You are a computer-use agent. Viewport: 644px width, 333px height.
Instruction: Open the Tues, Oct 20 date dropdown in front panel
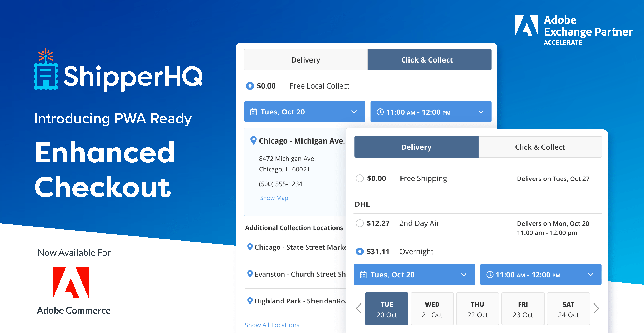[414, 274]
